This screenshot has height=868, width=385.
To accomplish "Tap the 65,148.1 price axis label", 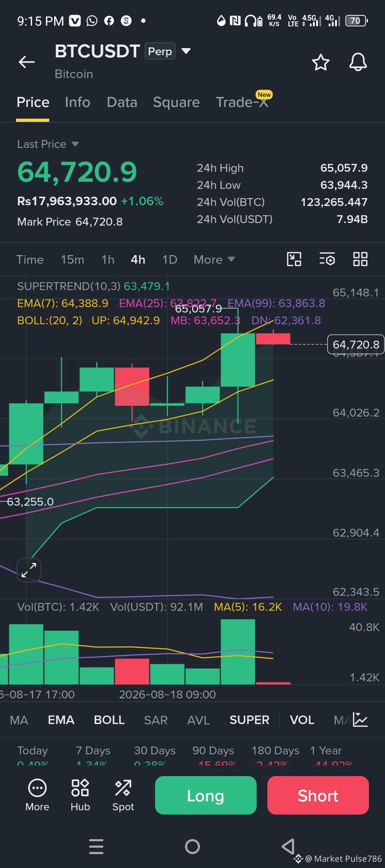I will pos(355,293).
